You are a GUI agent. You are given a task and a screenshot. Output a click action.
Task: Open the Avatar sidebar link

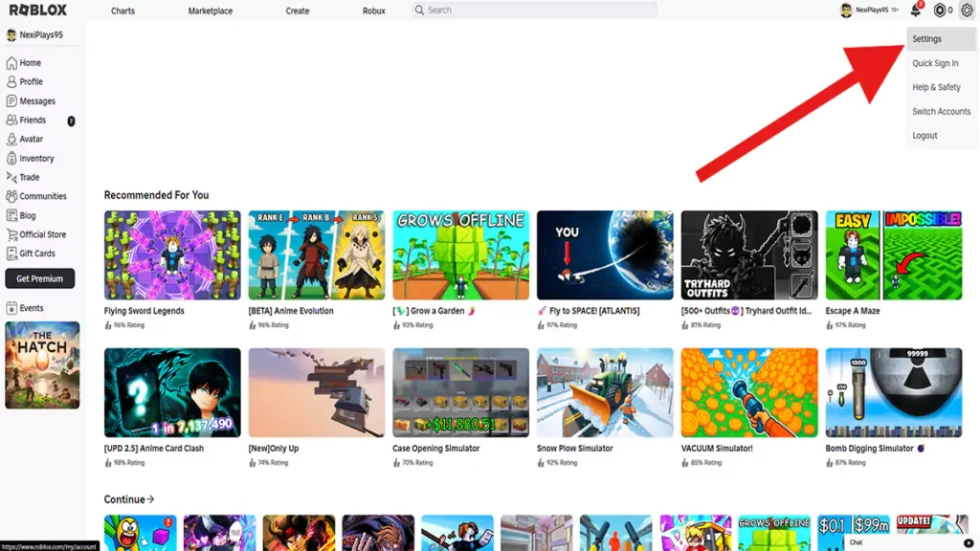[32, 140]
